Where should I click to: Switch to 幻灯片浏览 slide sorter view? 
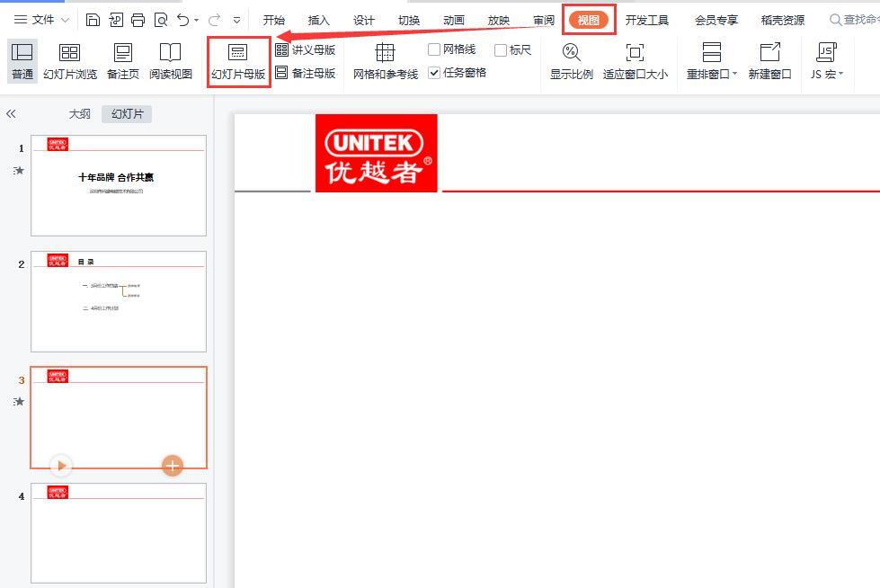[69, 60]
